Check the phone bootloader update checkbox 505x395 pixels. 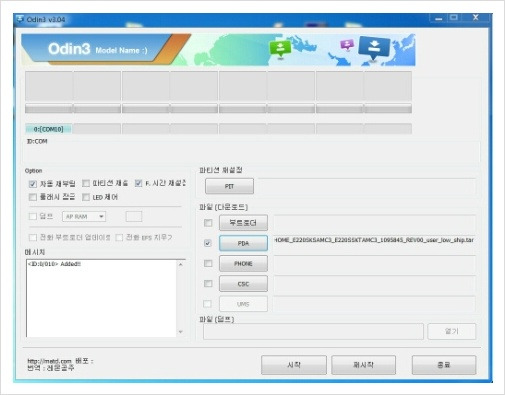pos(33,237)
